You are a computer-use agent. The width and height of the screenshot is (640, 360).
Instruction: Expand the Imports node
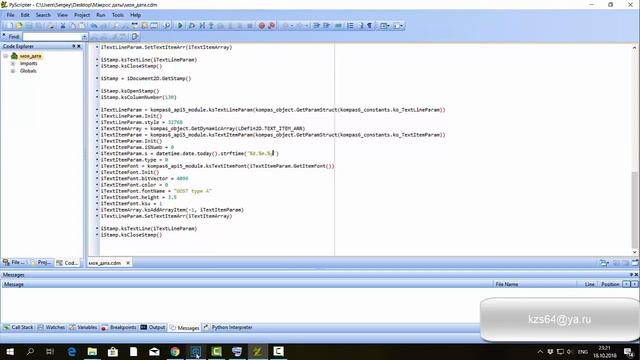[x=13, y=63]
